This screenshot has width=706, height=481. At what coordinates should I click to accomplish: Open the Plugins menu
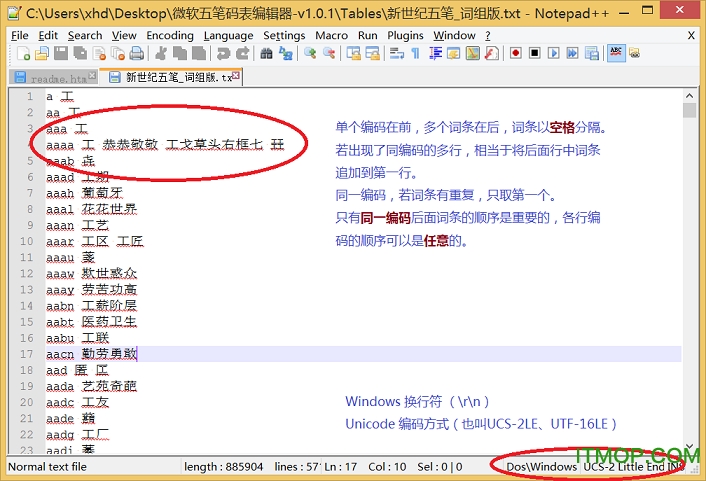pyautogui.click(x=405, y=35)
